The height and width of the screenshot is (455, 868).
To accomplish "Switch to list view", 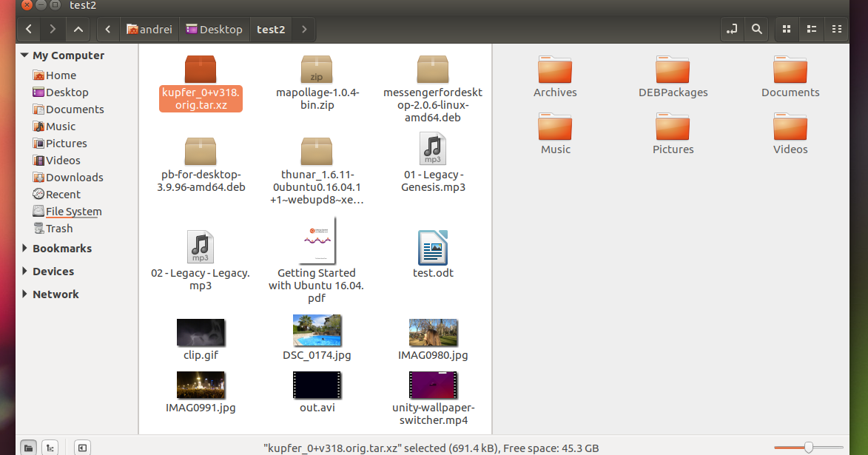I will point(811,29).
